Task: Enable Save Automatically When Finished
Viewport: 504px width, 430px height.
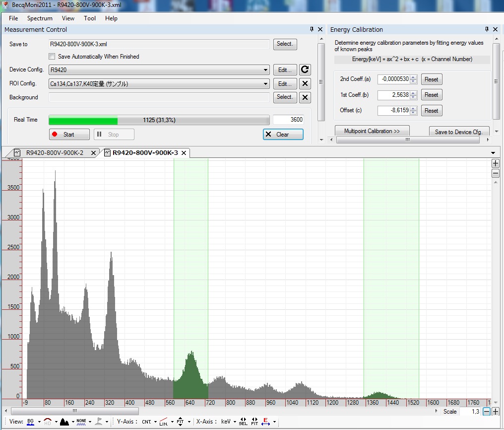Action: 52,57
